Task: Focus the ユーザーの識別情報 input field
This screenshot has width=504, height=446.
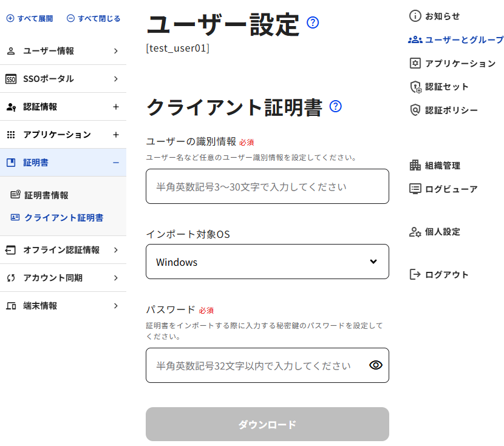Action: pyautogui.click(x=267, y=186)
